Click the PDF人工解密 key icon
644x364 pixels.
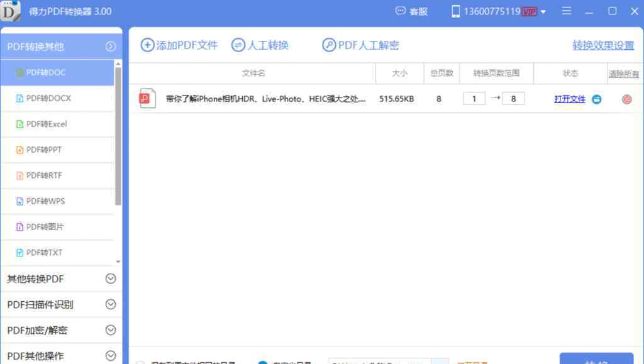coord(329,45)
